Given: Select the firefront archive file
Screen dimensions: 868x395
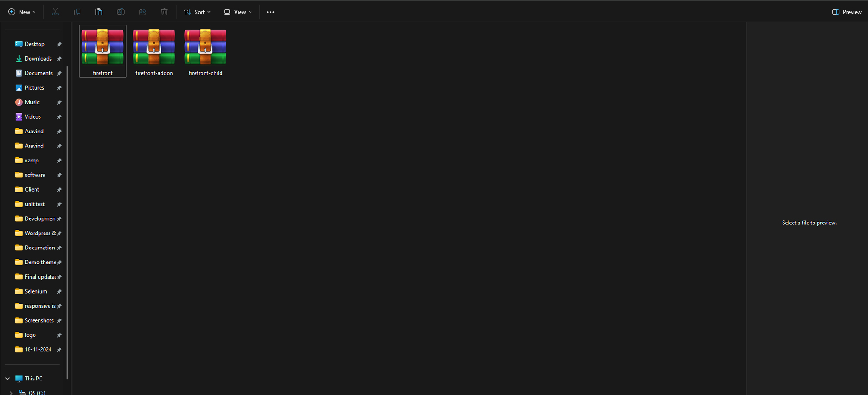Looking at the screenshot, I should (x=103, y=51).
